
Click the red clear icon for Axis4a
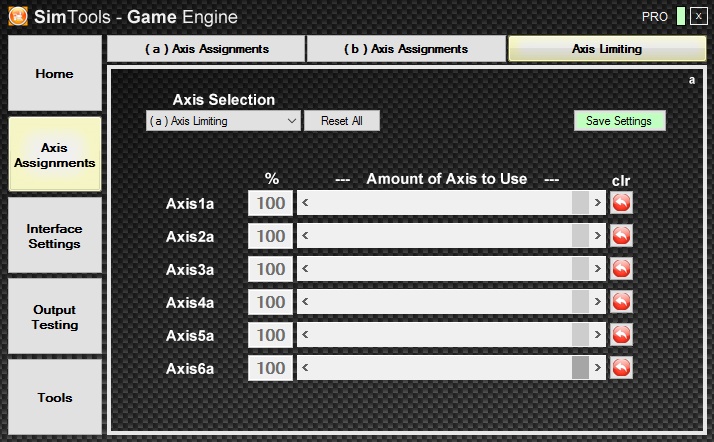621,302
